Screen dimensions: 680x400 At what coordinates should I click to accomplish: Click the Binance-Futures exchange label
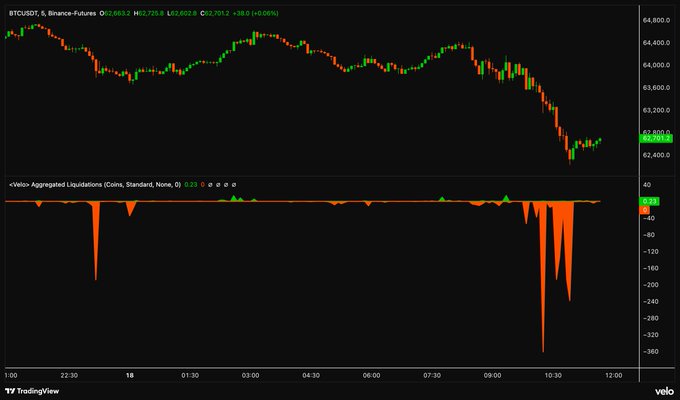click(72, 13)
